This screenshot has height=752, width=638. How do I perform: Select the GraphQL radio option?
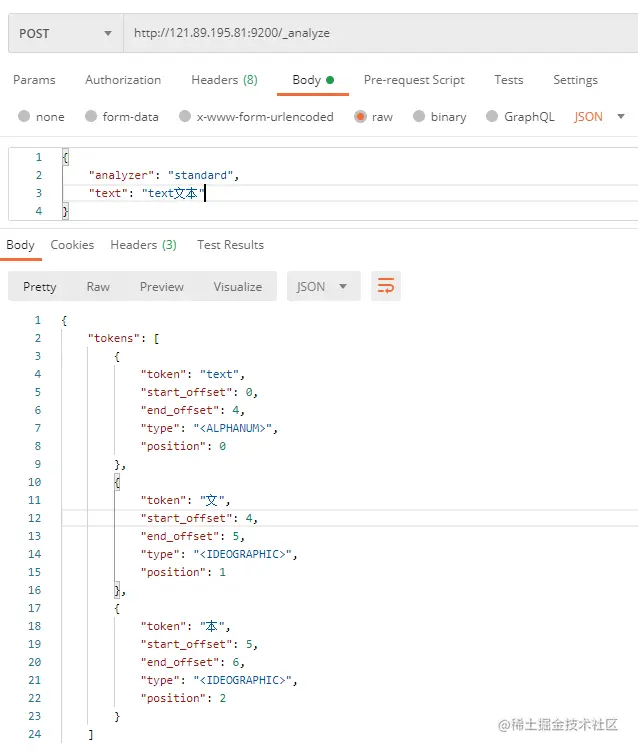pos(492,116)
